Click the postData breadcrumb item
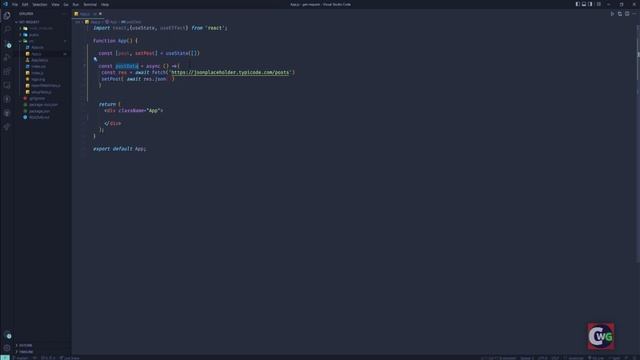 click(x=131, y=22)
